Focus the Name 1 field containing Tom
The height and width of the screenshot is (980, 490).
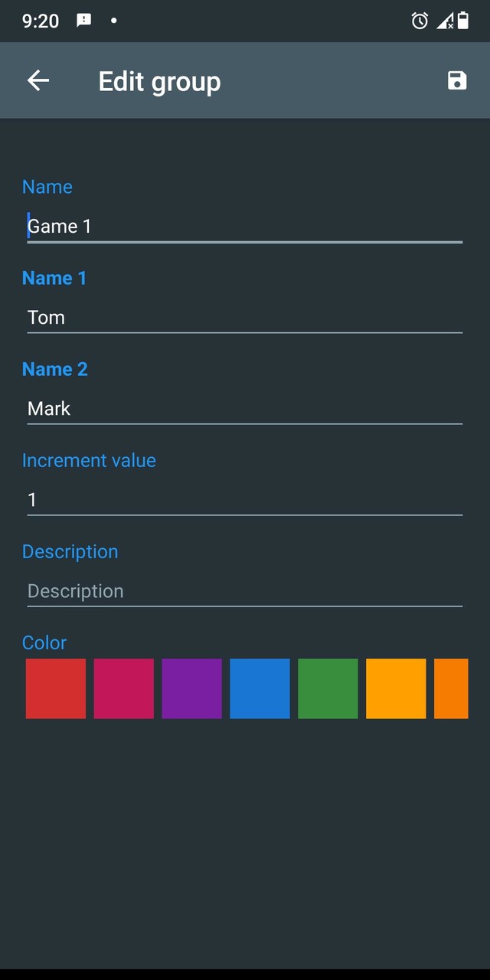click(x=244, y=317)
